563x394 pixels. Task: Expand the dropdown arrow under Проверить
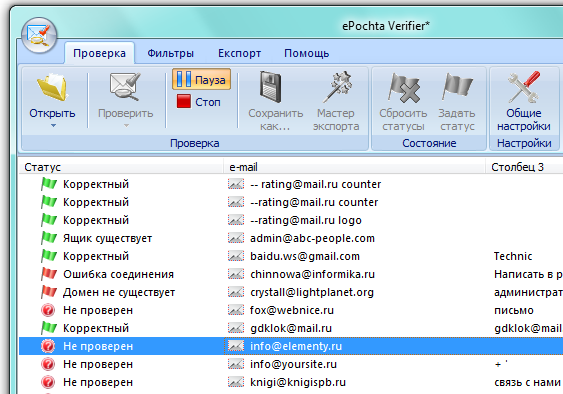pos(126,125)
